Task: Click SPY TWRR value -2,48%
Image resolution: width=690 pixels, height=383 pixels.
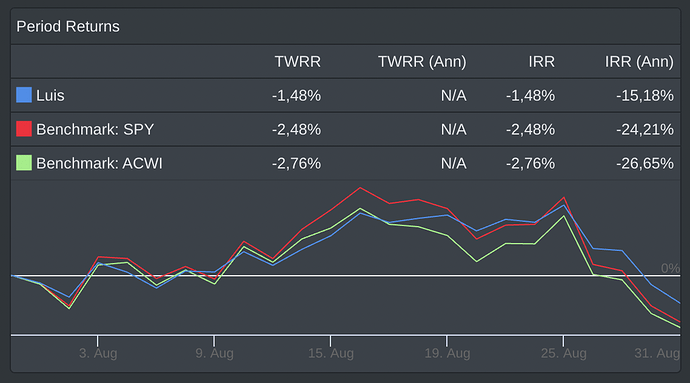Action: 296,129
